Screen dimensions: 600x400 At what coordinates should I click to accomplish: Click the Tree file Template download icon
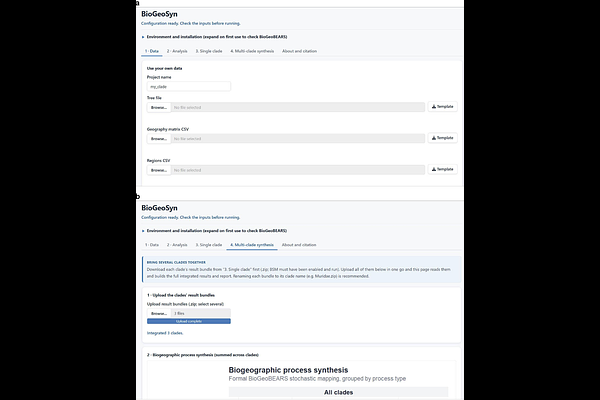point(434,106)
